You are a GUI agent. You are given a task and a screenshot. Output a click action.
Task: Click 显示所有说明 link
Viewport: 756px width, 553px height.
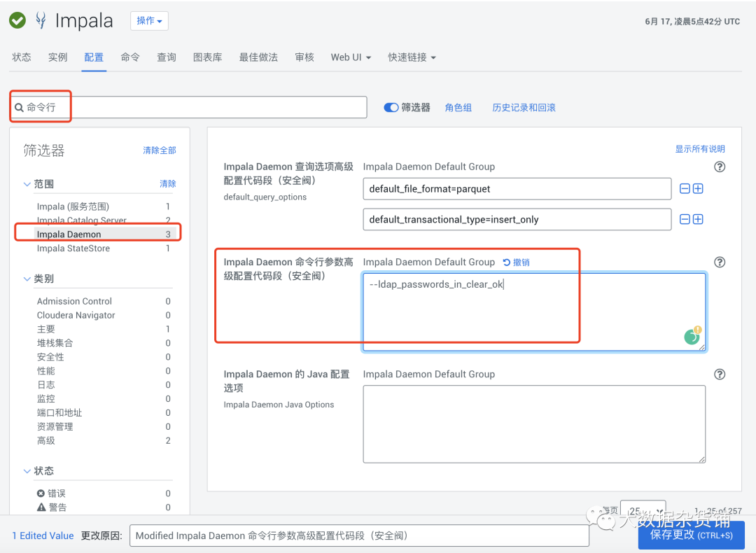click(700, 149)
